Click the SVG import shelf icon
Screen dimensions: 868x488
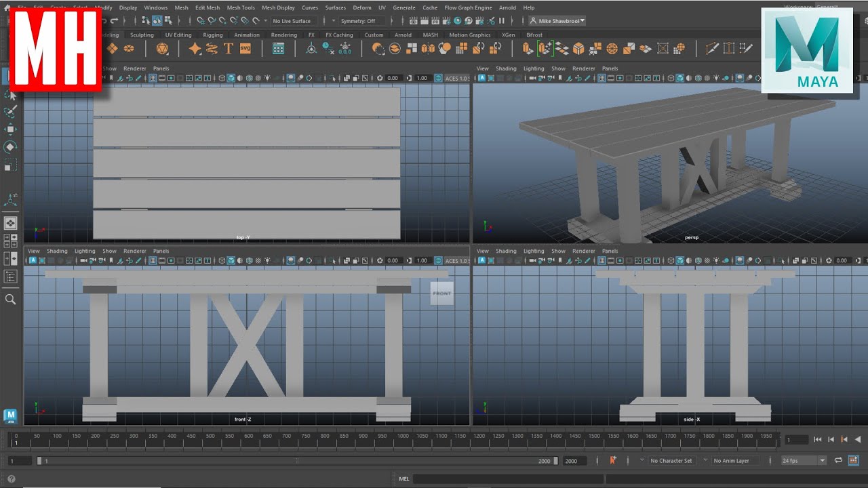pos(245,48)
